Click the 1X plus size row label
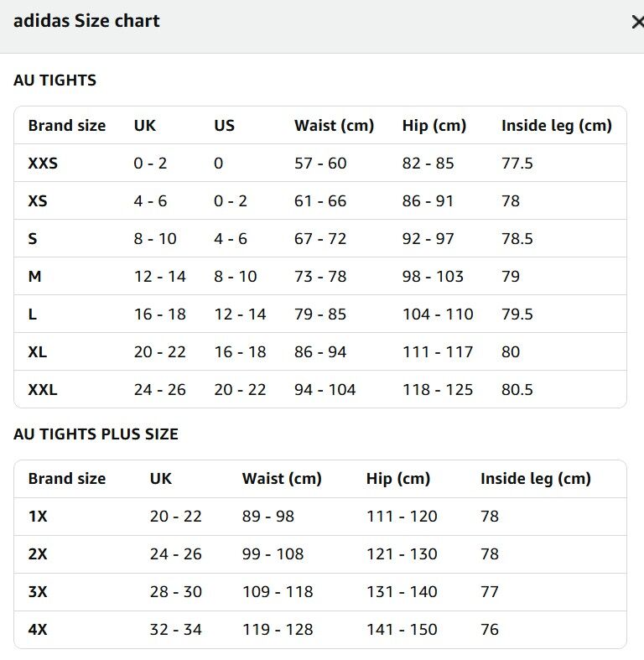Image resolution: width=644 pixels, height=660 pixels. (38, 517)
